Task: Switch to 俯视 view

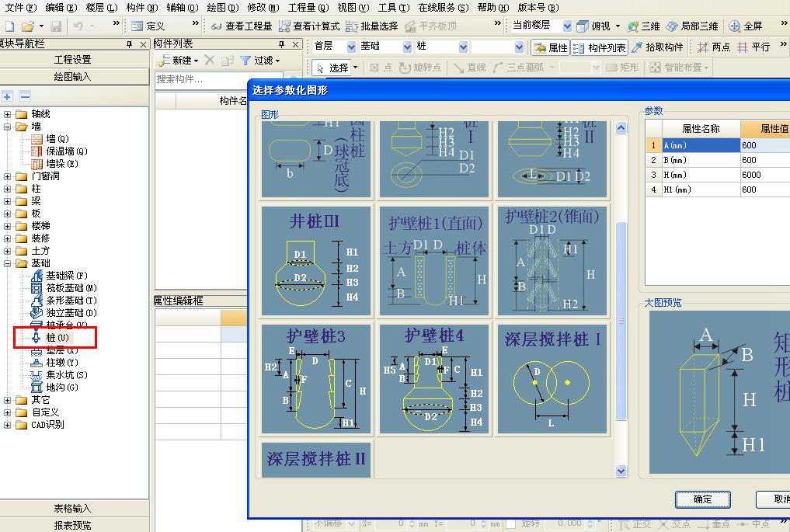Action: (x=593, y=26)
